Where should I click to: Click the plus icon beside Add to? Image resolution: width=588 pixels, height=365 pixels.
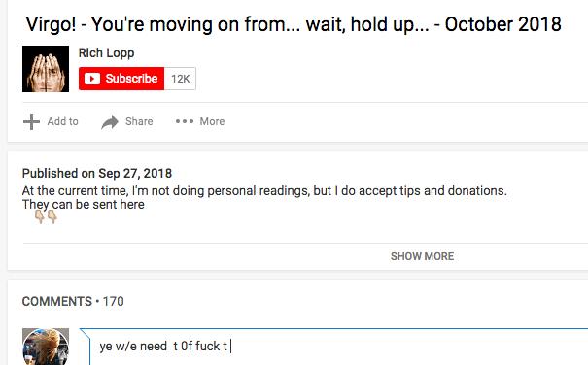[31, 121]
